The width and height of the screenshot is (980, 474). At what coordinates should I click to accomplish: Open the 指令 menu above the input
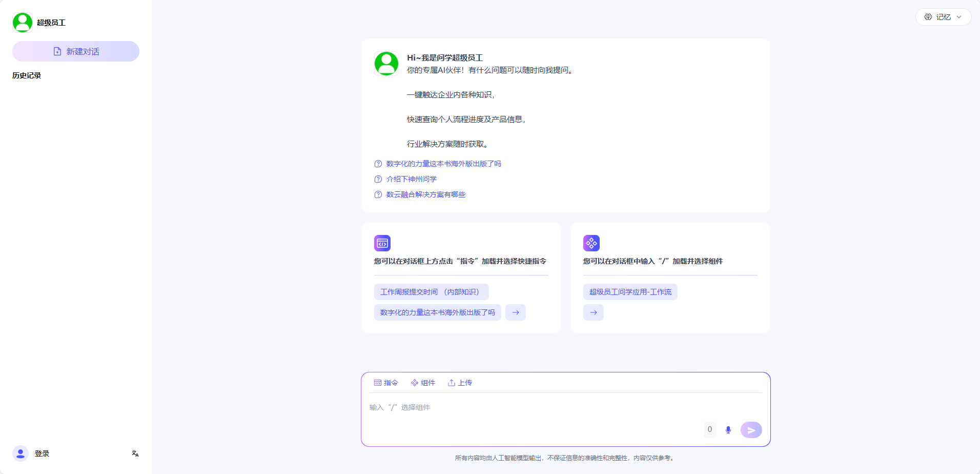coord(386,383)
